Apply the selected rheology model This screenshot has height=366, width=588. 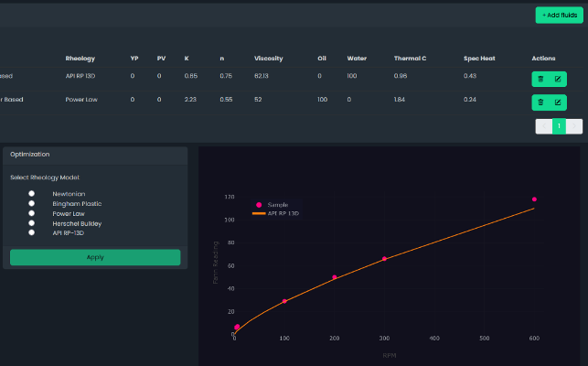95,257
